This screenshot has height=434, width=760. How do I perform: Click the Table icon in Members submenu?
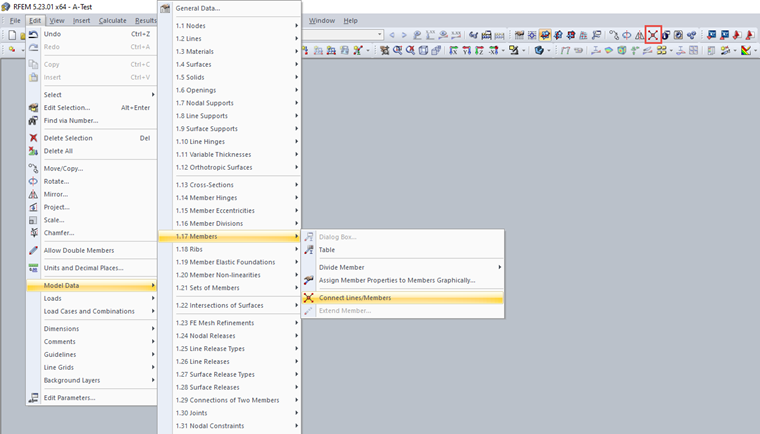309,250
